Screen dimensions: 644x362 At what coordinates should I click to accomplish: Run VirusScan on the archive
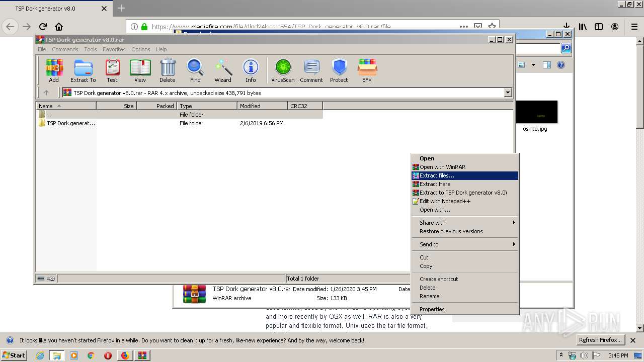pyautogui.click(x=283, y=71)
